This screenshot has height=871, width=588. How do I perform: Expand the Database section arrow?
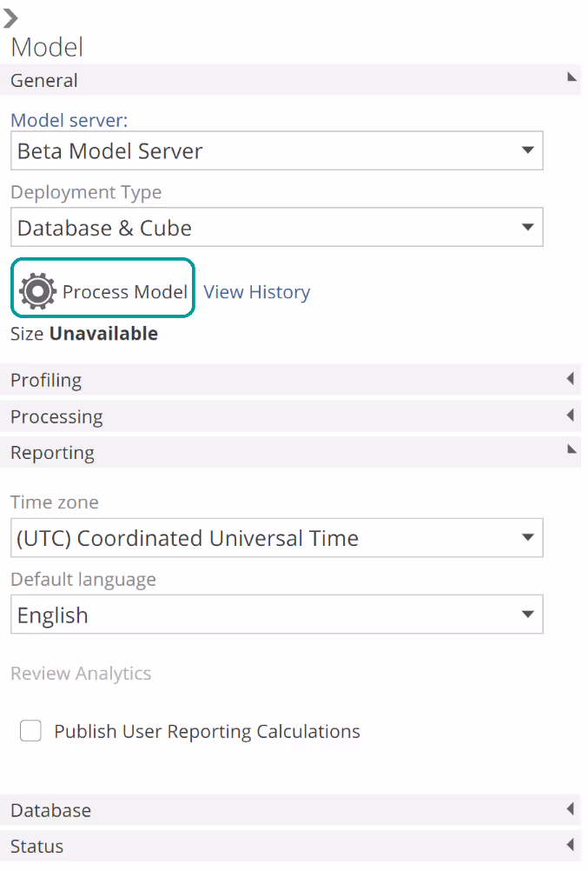point(570,809)
